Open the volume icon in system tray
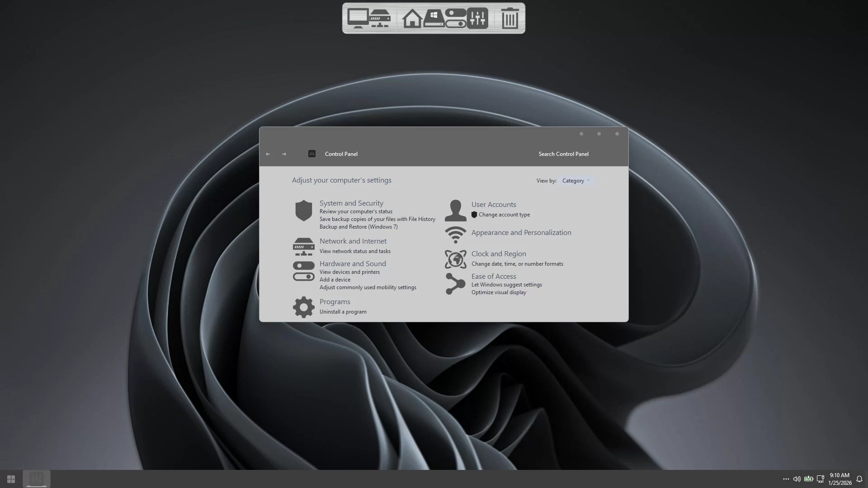Image resolution: width=868 pixels, height=488 pixels. coord(797,479)
